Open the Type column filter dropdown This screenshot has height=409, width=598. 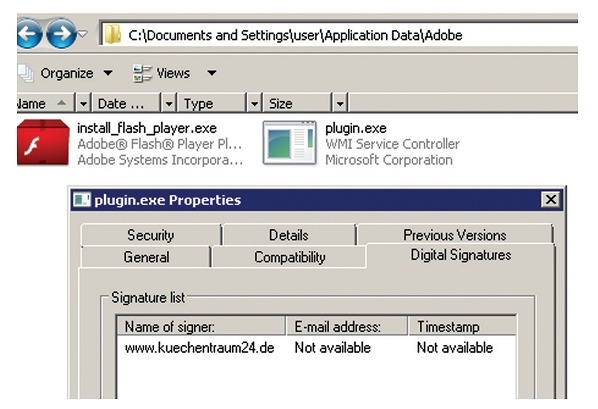[254, 103]
